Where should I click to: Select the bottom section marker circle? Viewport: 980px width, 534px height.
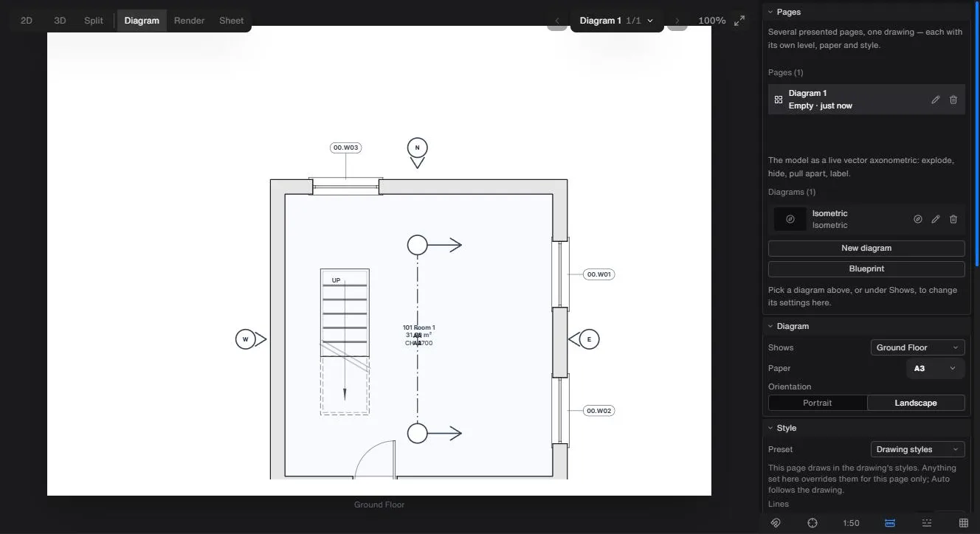[417, 433]
